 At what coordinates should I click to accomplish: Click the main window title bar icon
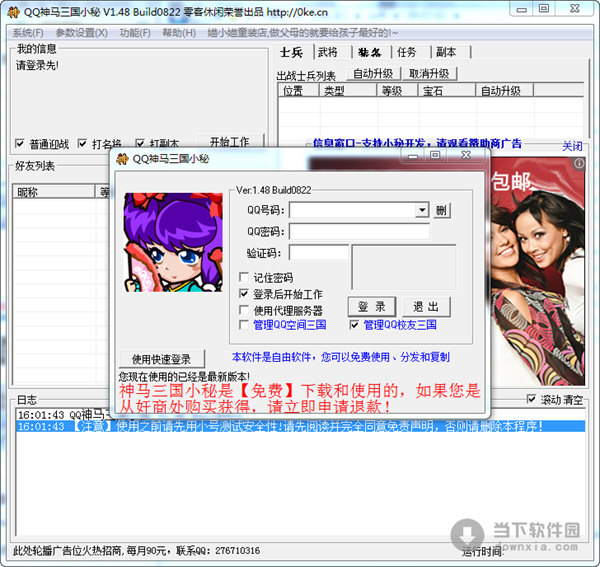click(13, 12)
